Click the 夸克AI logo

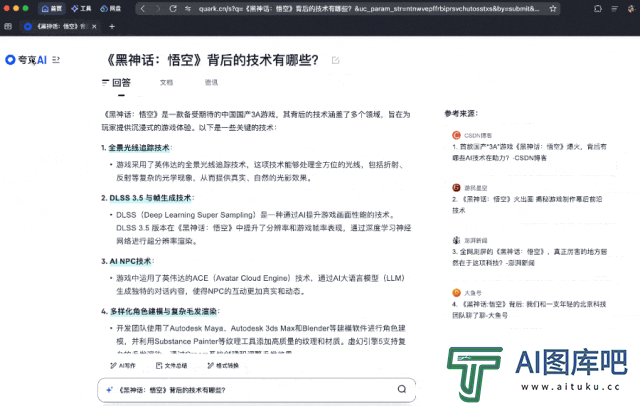point(26,60)
